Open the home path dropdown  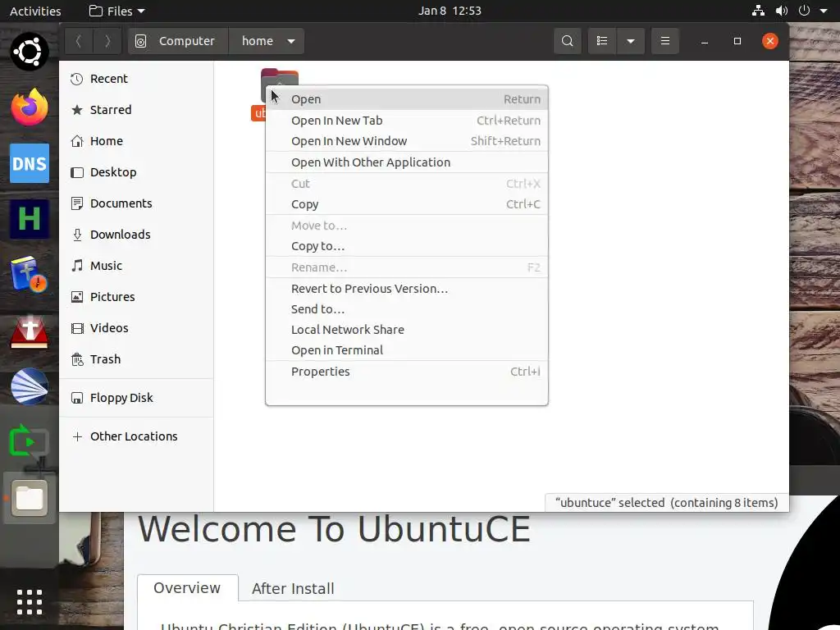267,41
